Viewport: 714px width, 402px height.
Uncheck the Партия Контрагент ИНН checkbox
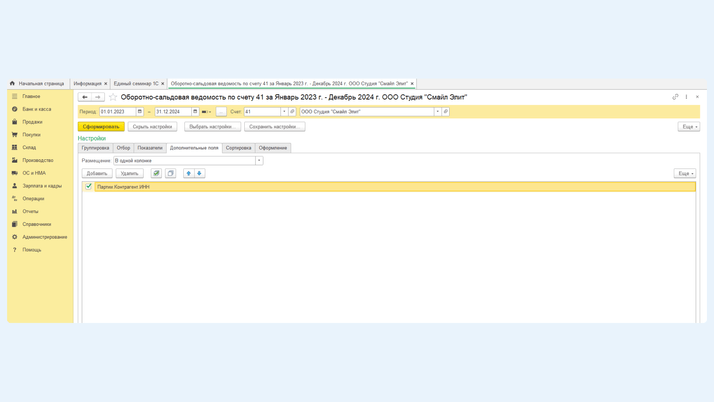pyautogui.click(x=89, y=186)
